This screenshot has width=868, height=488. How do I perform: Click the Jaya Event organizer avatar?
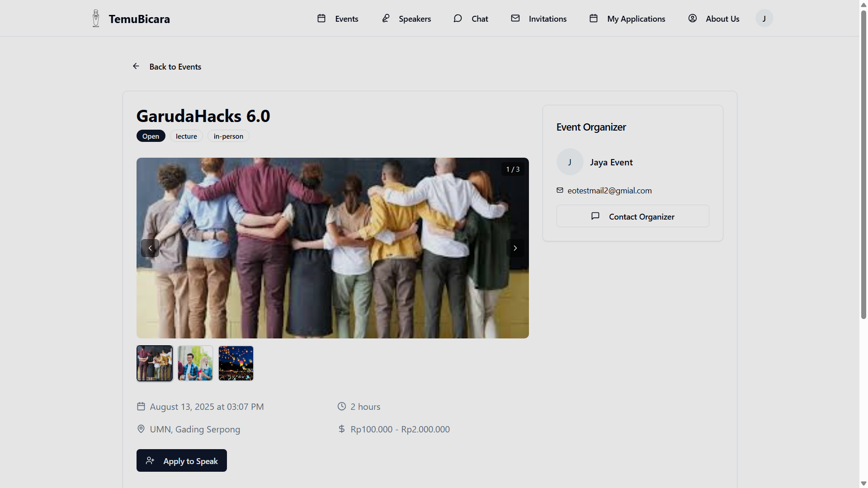570,162
